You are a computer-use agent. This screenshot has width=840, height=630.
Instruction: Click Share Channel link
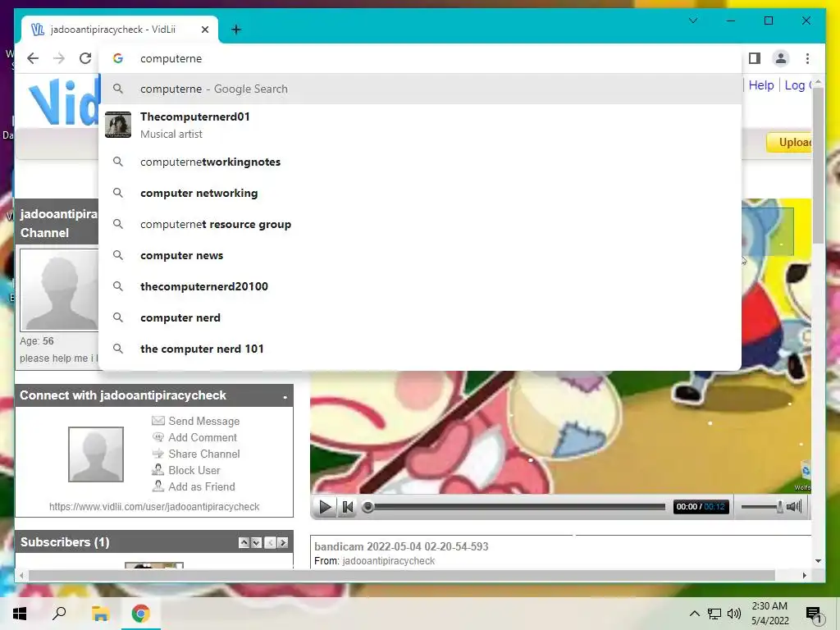[x=204, y=454]
